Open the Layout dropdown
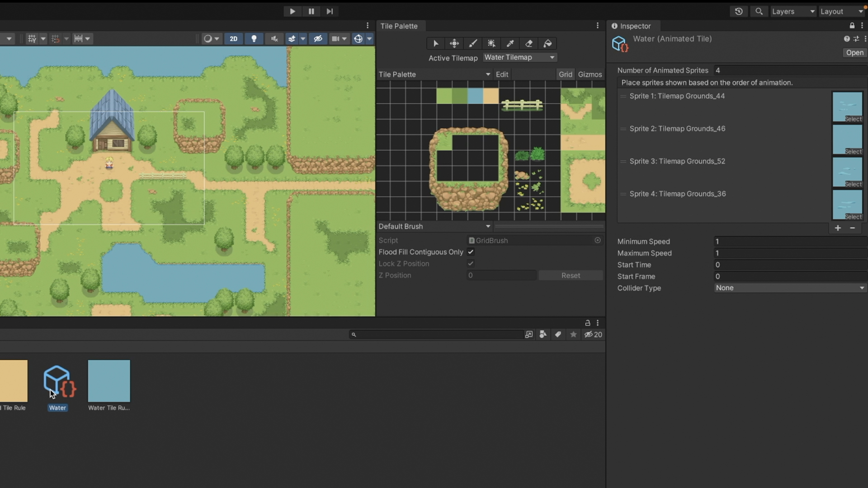This screenshot has width=868, height=488. pyautogui.click(x=841, y=11)
